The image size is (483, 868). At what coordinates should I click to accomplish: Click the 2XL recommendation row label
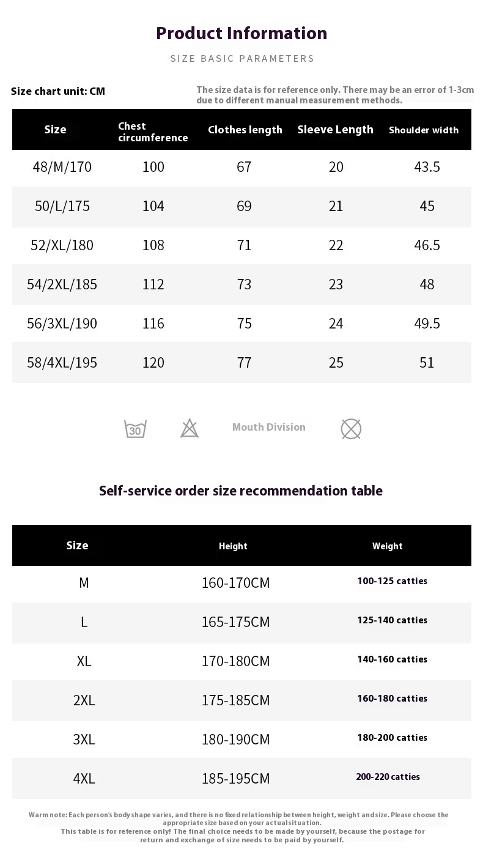tap(84, 700)
